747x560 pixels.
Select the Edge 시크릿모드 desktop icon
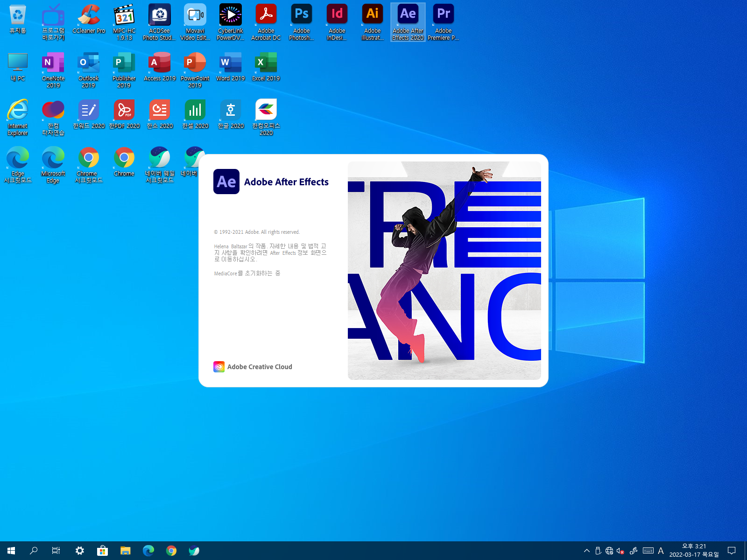click(18, 165)
